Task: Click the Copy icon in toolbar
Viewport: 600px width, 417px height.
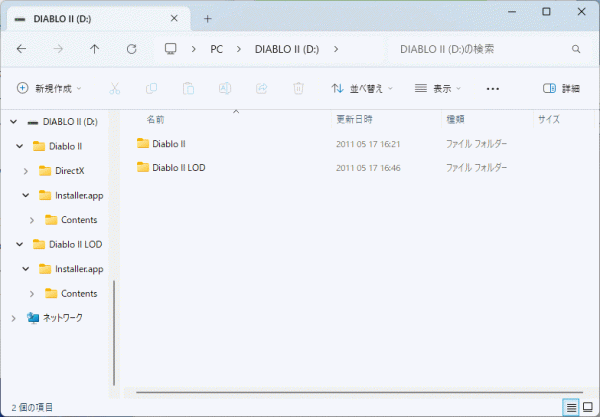Action: tap(151, 88)
